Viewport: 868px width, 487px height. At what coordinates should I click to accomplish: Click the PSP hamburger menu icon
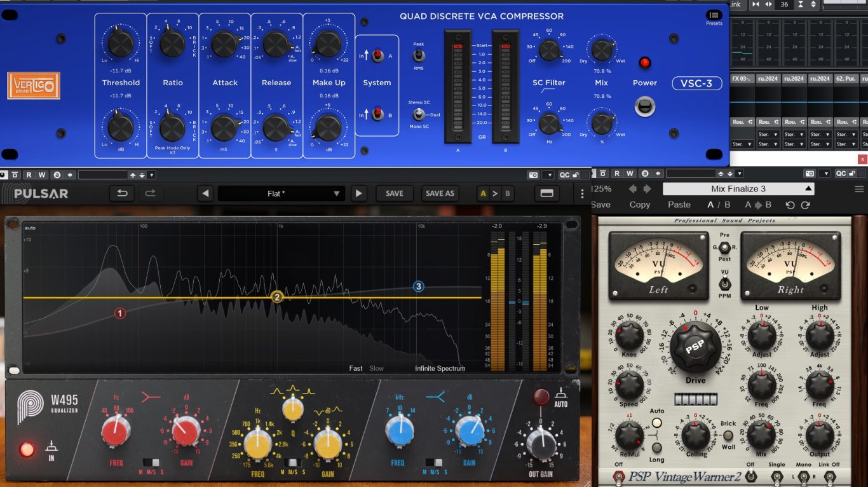pos(859,189)
